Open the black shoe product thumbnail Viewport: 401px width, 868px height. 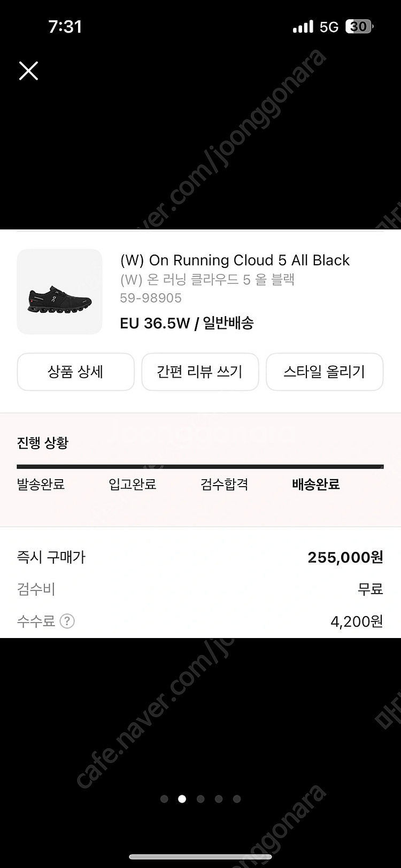59,291
